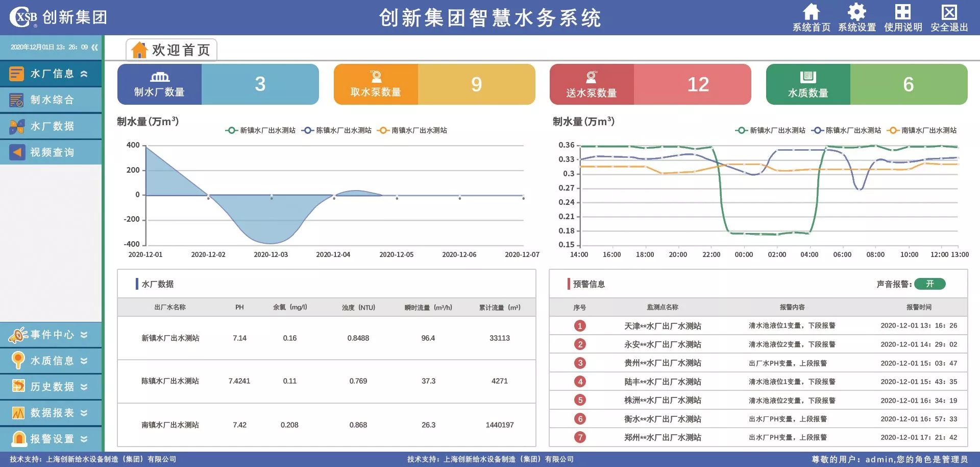Select 欢迎首页 tab
This screenshot has height=467, width=980.
coord(171,50)
